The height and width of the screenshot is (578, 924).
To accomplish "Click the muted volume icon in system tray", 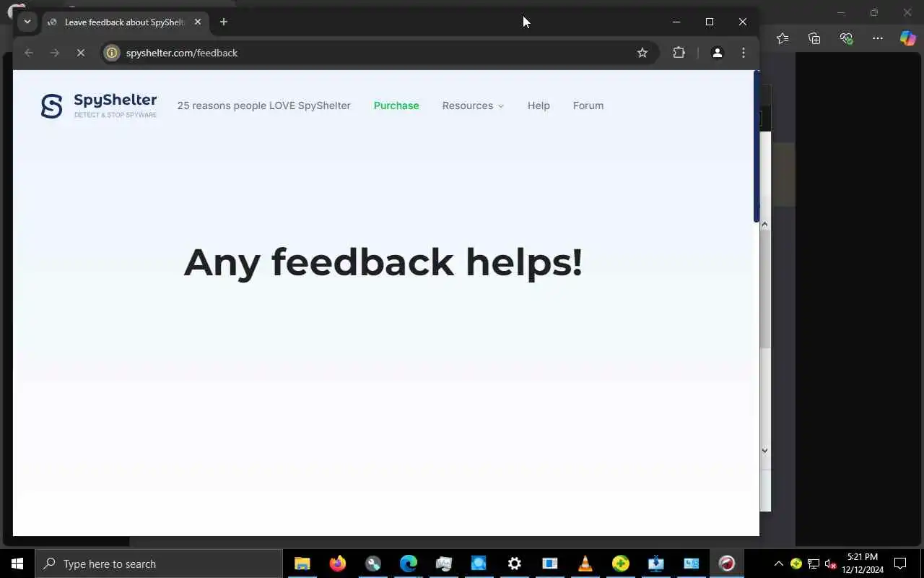I will pyautogui.click(x=831, y=564).
